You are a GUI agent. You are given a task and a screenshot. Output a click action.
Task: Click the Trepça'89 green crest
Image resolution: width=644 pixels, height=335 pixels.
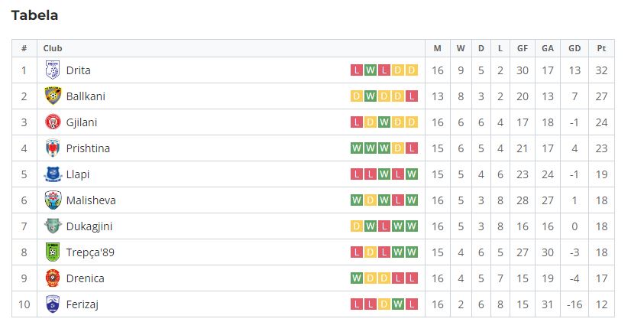point(53,252)
